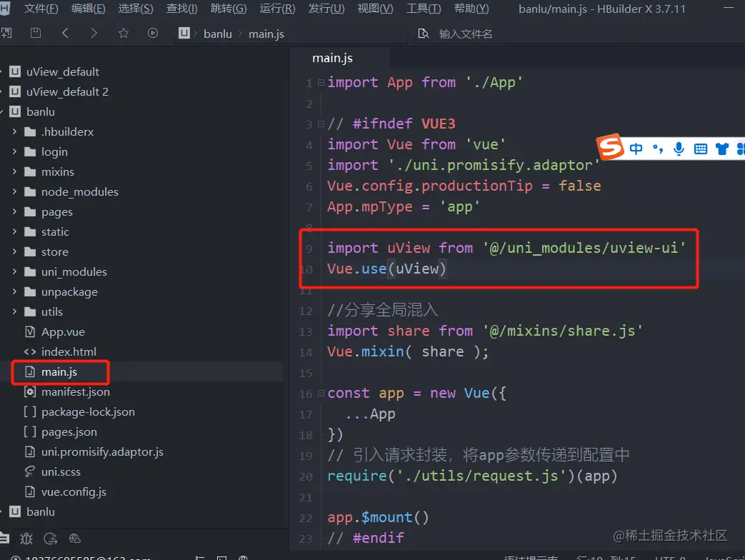
Task: Click the run/play circle toolbar icon
Action: [153, 33]
